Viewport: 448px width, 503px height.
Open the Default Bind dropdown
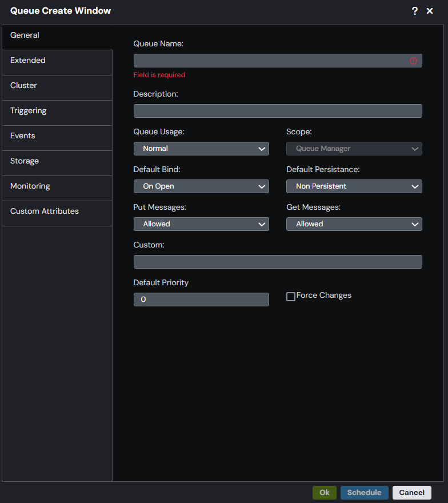[201, 186]
